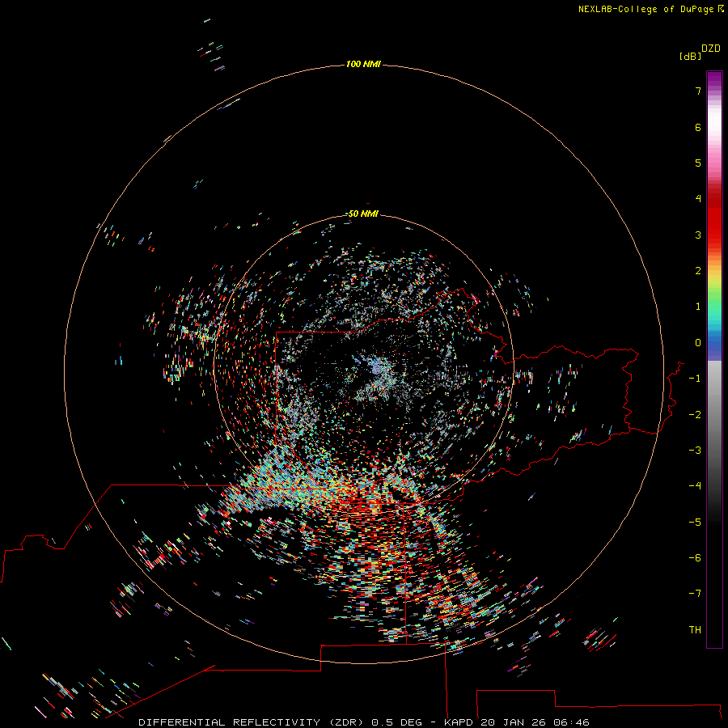Click the -6 dB scale label

(x=695, y=558)
